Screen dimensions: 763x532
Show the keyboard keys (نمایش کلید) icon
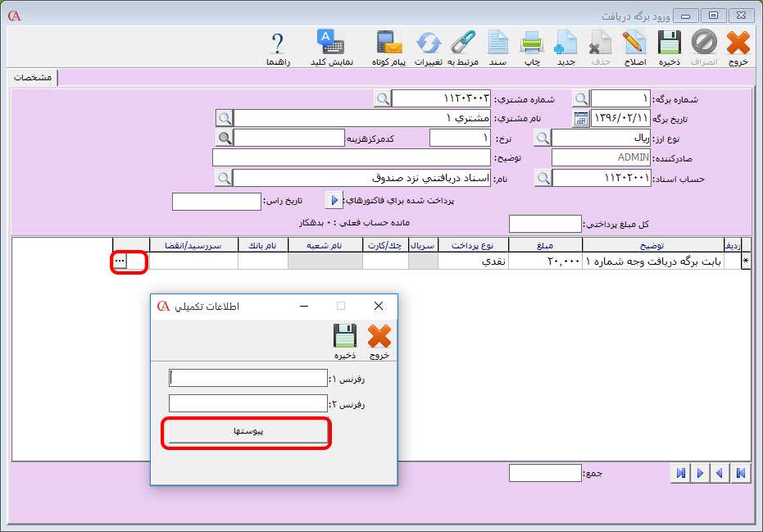coord(331,43)
